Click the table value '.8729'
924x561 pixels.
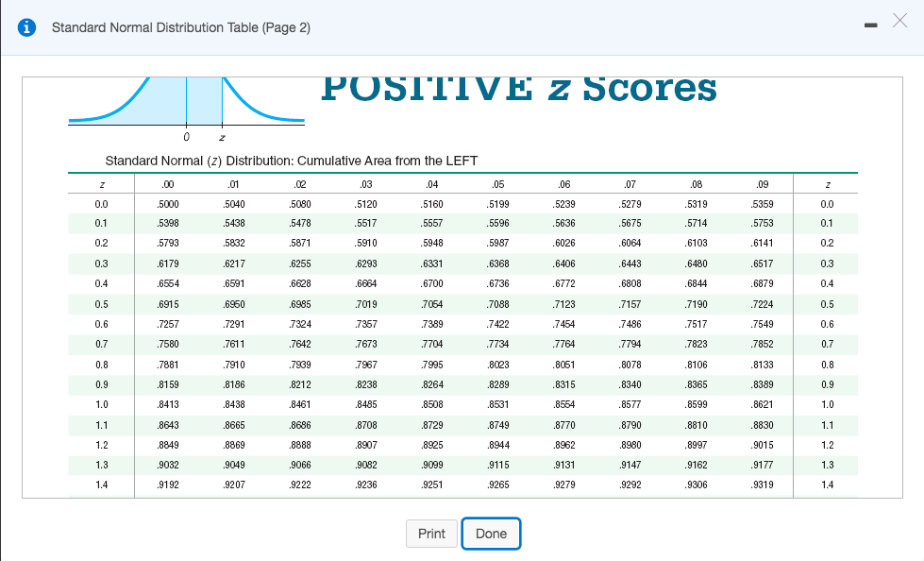[432, 425]
